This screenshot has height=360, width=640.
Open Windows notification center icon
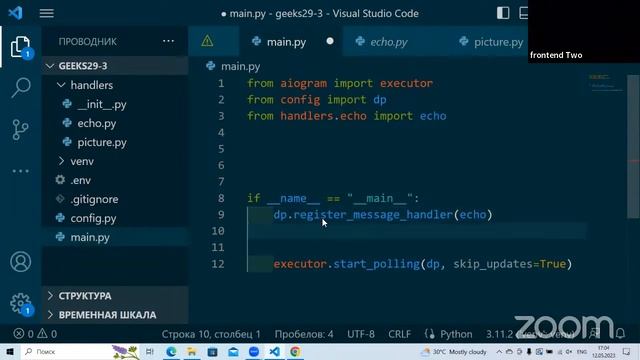pos(627,351)
